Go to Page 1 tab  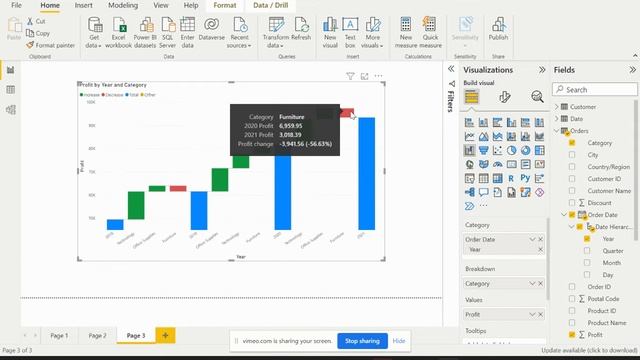point(59,336)
